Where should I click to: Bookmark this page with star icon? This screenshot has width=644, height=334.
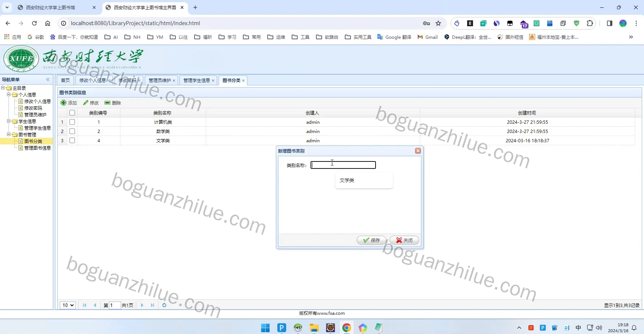[x=438, y=23]
